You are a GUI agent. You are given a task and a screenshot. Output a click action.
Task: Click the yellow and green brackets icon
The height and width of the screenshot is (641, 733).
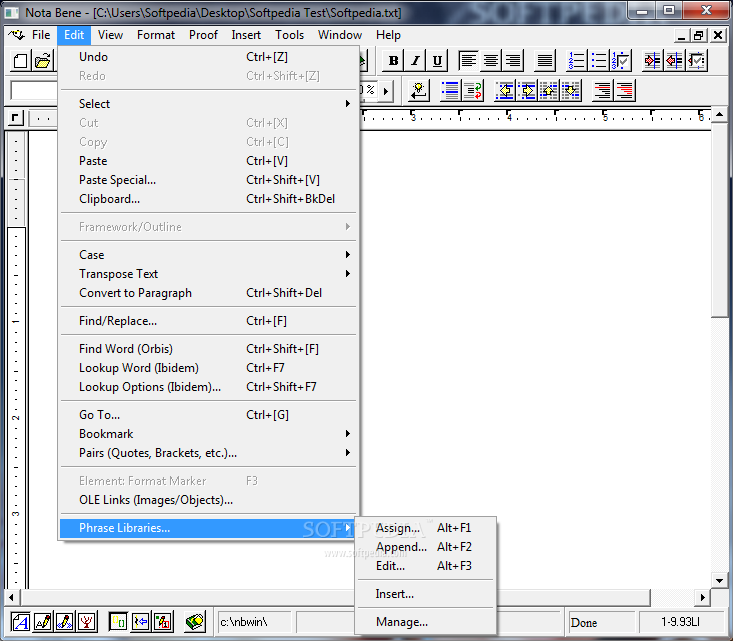(x=118, y=622)
